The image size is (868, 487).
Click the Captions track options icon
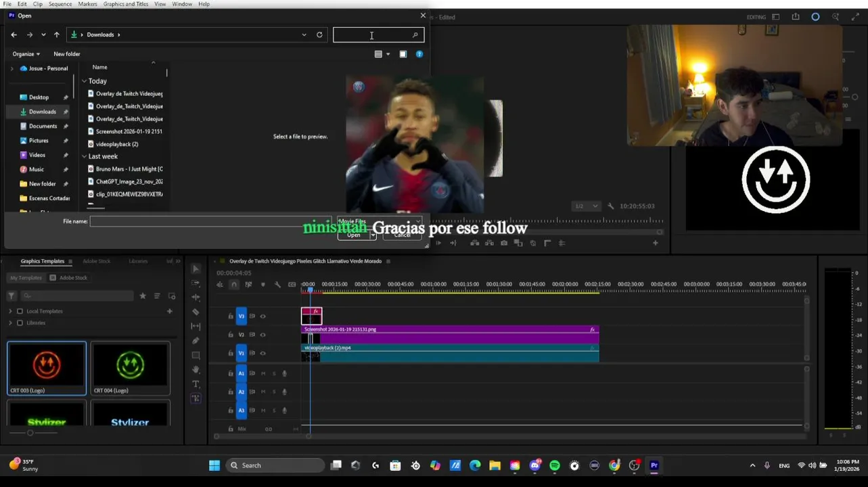coord(292,284)
